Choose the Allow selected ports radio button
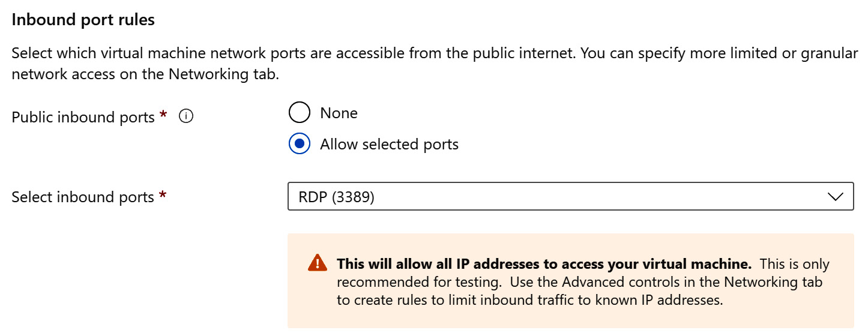868x336 pixels. pyautogui.click(x=300, y=144)
